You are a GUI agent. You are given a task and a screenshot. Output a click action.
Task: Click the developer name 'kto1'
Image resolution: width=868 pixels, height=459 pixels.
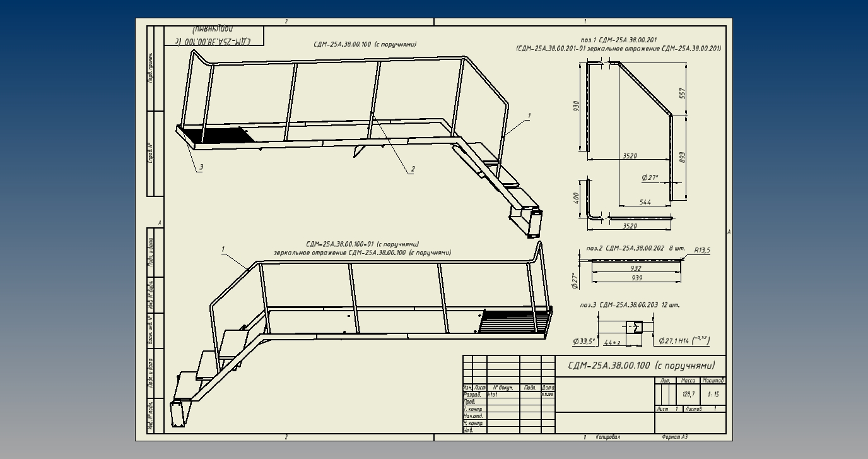click(x=493, y=395)
